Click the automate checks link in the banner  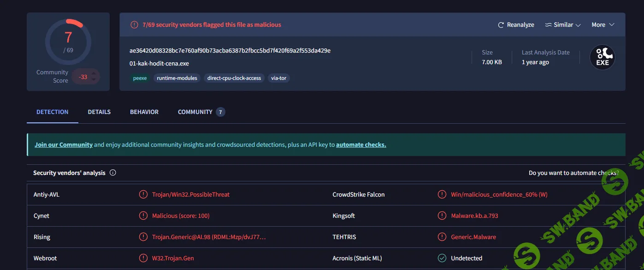click(x=361, y=145)
